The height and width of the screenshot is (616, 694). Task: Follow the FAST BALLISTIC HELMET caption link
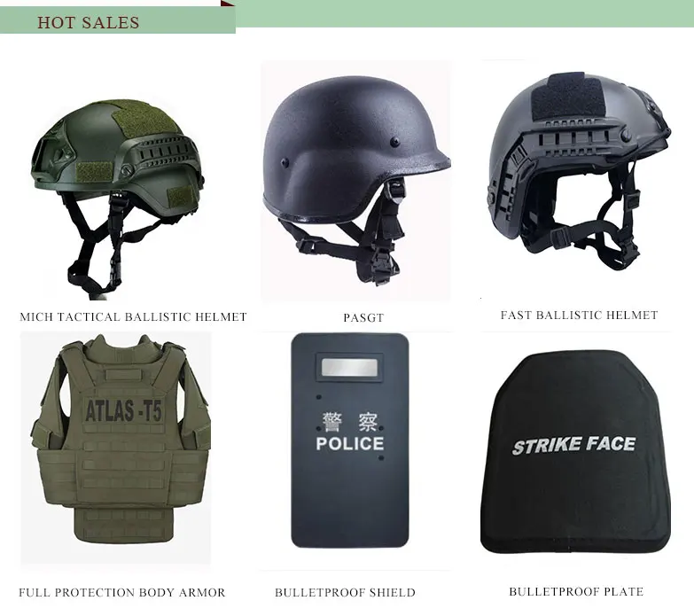pos(579,315)
